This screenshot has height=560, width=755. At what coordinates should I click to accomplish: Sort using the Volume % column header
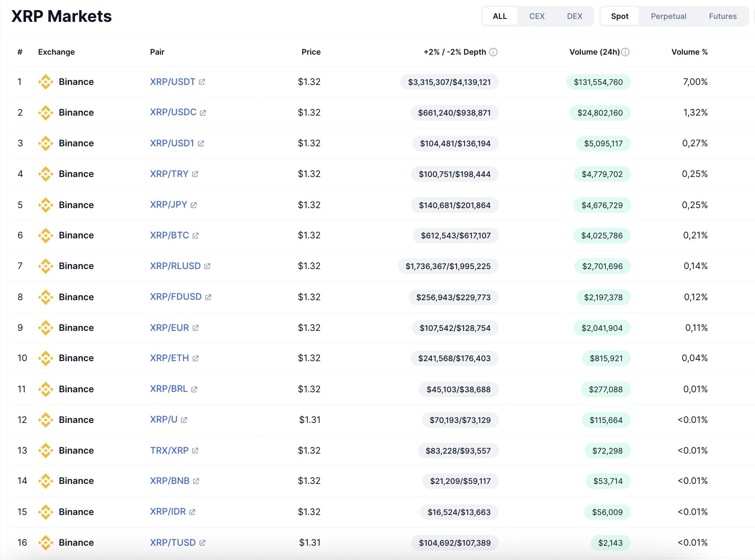[x=689, y=52]
